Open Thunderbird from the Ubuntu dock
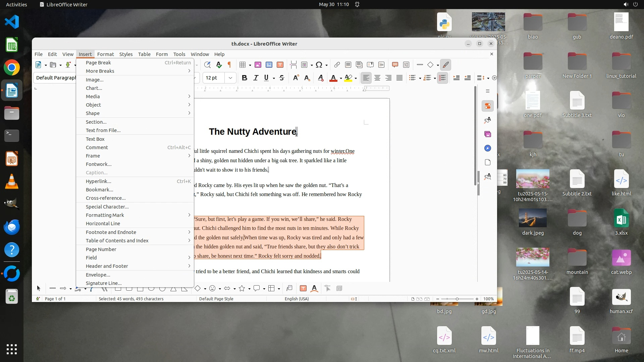 click(12, 227)
